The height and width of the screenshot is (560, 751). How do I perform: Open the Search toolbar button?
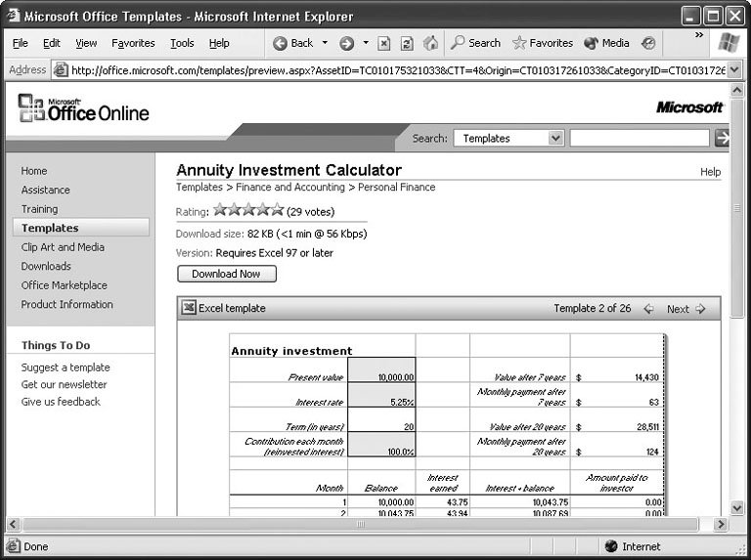pyautogui.click(x=475, y=43)
